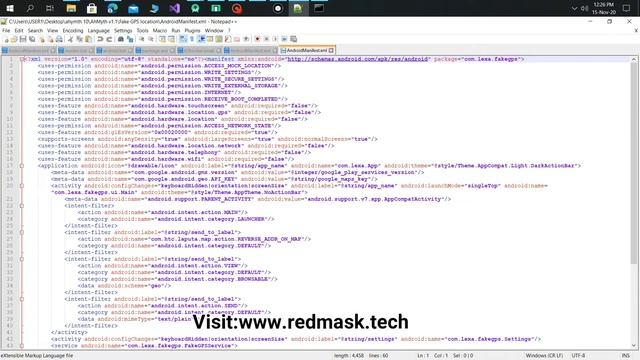Toggle file monitoring eye icon
This screenshot has width=640, height=360.
click(x=246, y=39)
